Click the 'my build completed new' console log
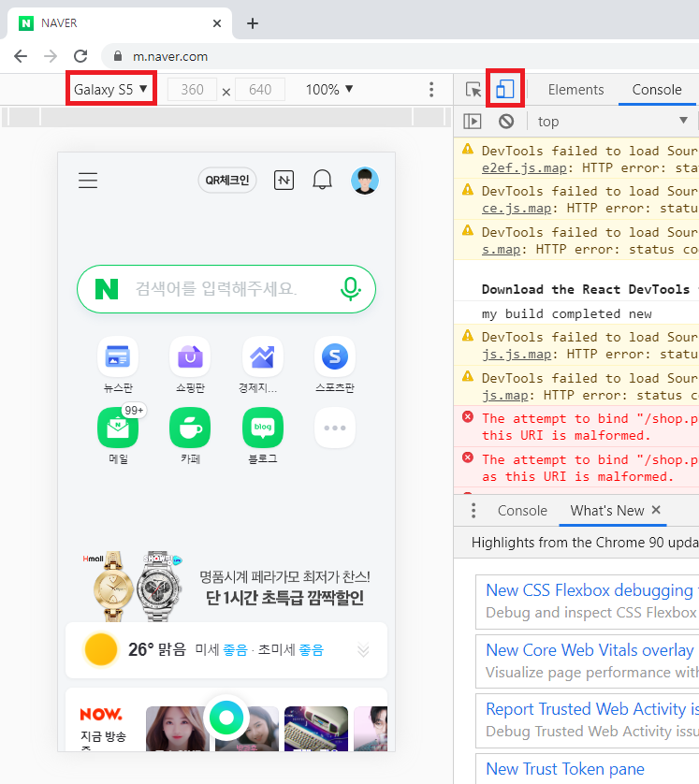 [566, 314]
